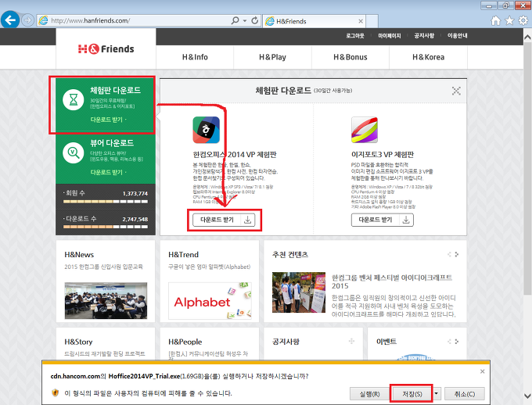Open the H&People heading
The image size is (532, 405).
pos(185,342)
